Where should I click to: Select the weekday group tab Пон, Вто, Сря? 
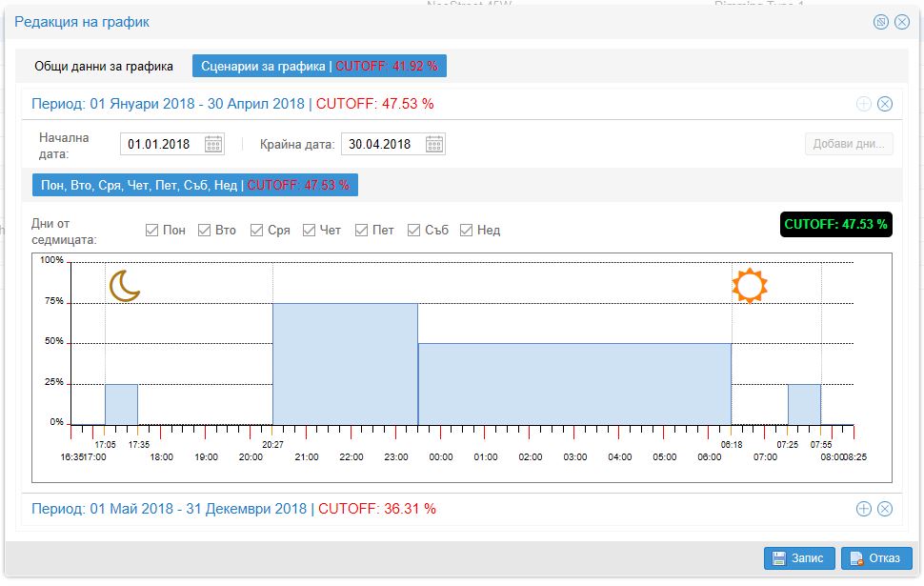pos(195,185)
